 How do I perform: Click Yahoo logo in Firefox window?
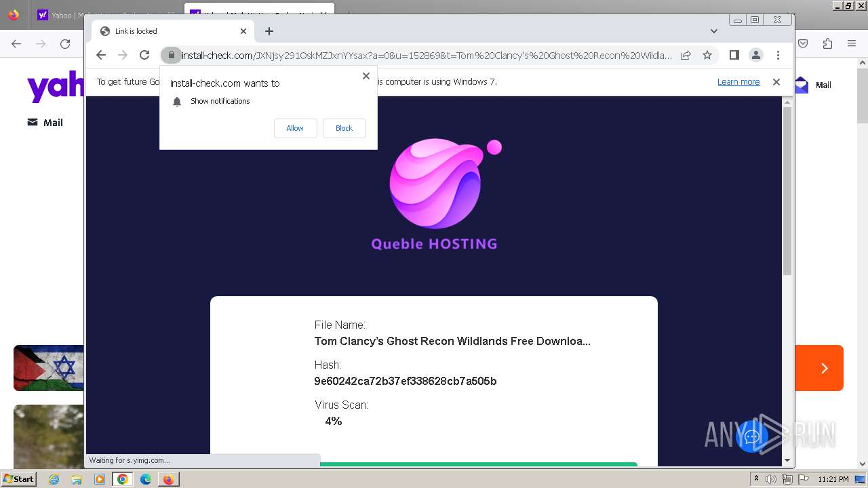pyautogui.click(x=56, y=87)
